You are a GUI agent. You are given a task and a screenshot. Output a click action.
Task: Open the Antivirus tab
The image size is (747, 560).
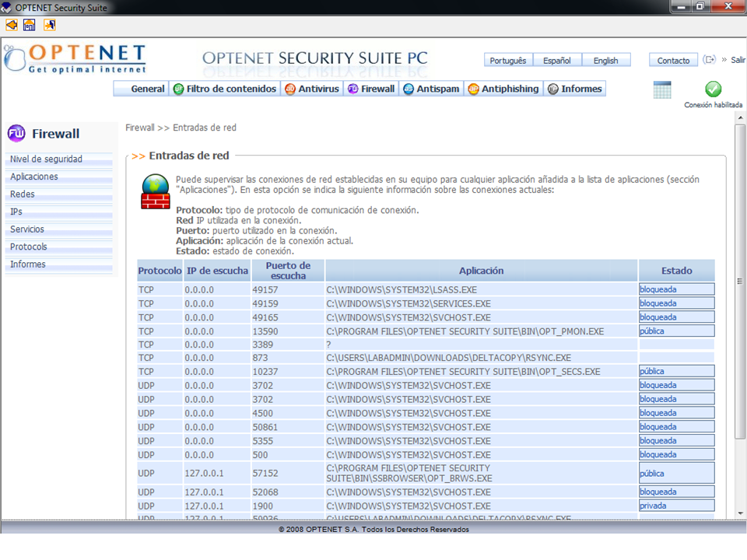pos(311,89)
